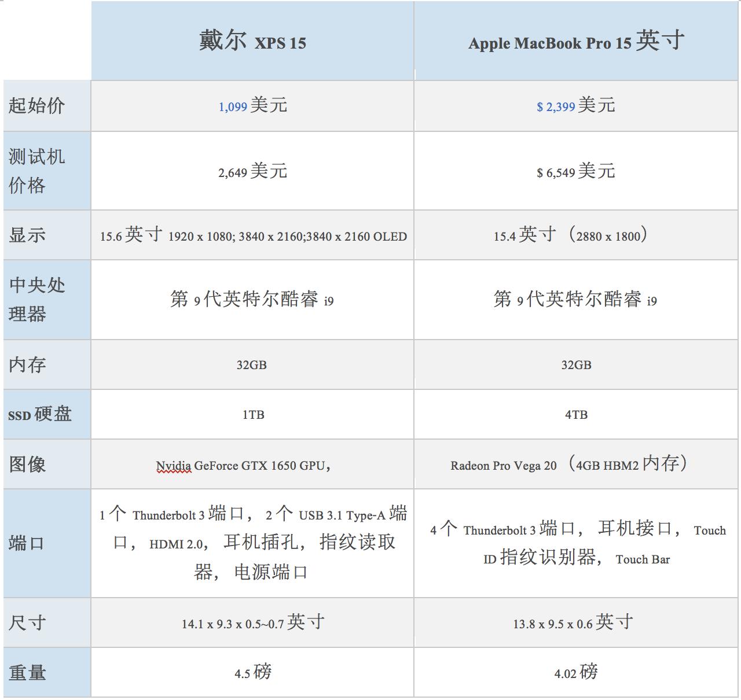Select the Apple MacBook Pro 15 英寸 header
741x700 pixels.
point(576,40)
